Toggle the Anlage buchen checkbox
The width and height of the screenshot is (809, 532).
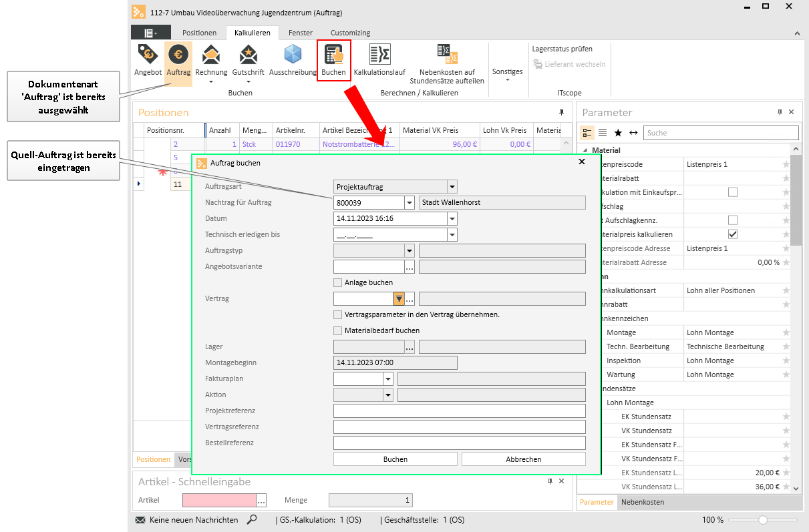click(337, 282)
